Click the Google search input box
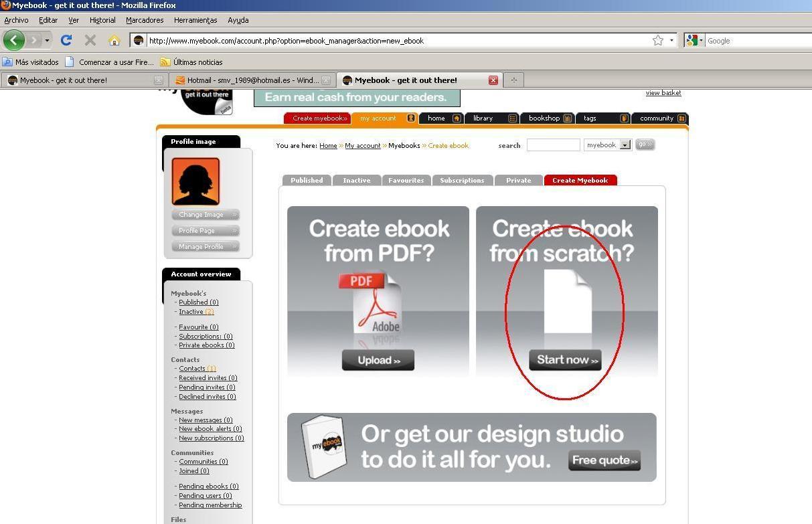The image size is (812, 524). (759, 40)
